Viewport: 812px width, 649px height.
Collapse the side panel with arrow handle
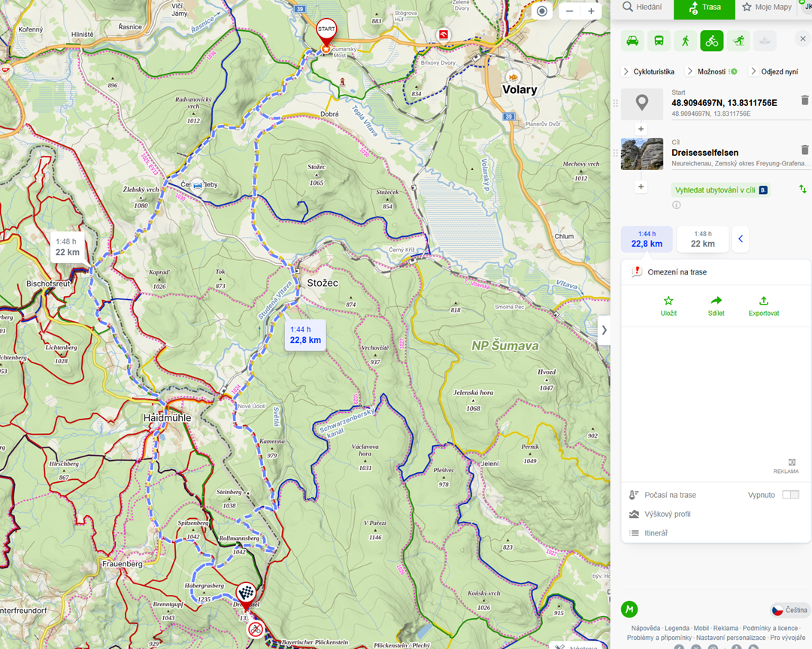[604, 330]
